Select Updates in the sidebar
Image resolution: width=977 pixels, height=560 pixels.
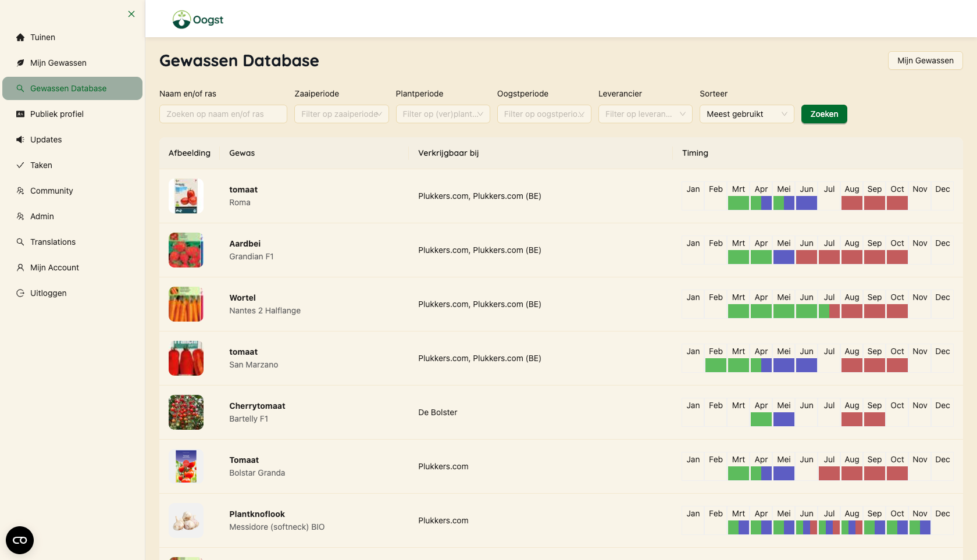[x=72, y=140]
